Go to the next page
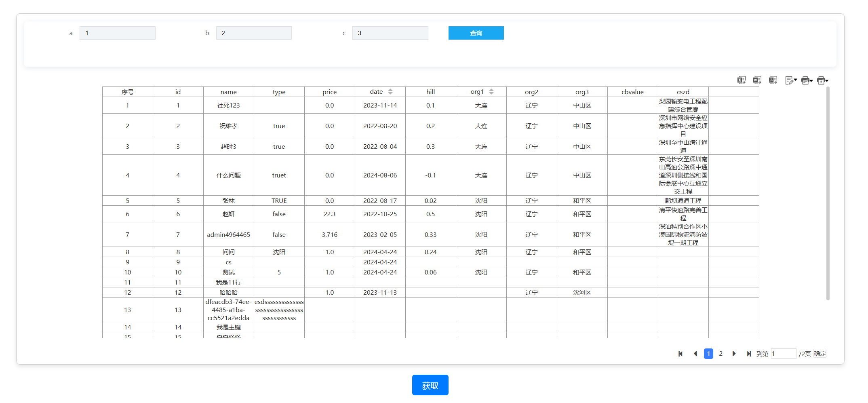The height and width of the screenshot is (403, 868). 734,354
